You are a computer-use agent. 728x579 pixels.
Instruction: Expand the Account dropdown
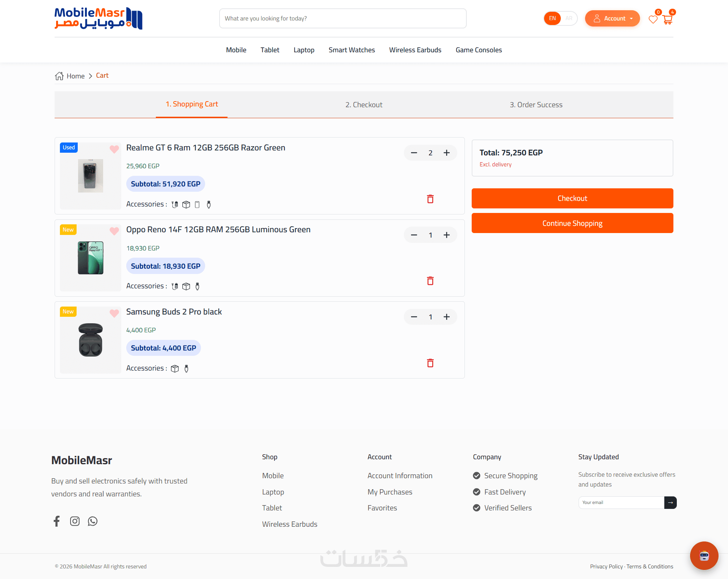pyautogui.click(x=612, y=18)
